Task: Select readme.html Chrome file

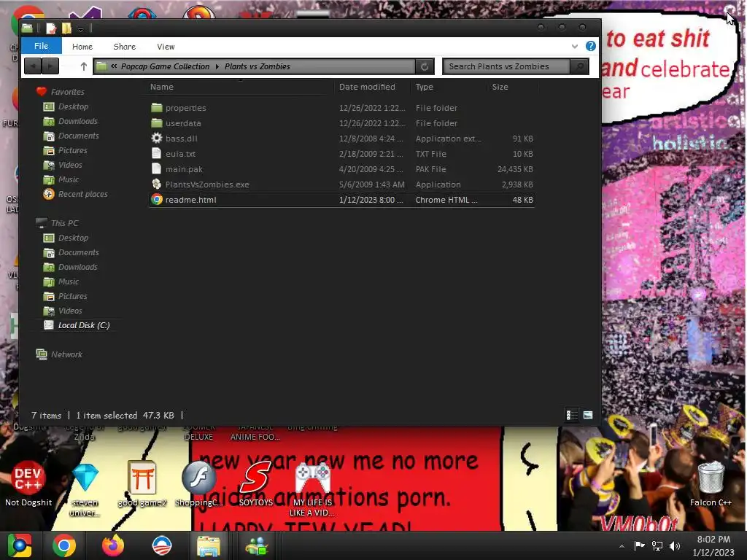Action: coord(341,200)
